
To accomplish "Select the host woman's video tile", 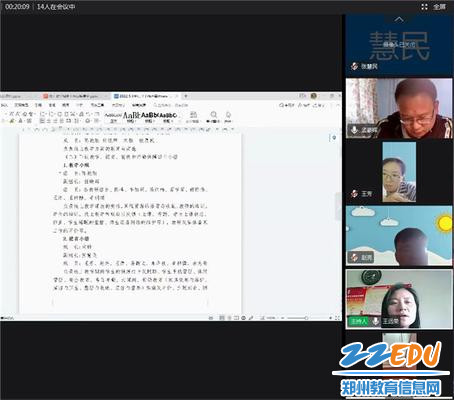I will click(399, 299).
